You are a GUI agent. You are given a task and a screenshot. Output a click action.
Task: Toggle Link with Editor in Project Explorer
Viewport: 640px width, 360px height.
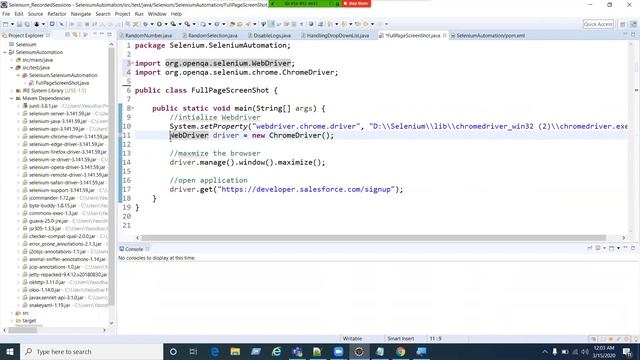point(75,35)
